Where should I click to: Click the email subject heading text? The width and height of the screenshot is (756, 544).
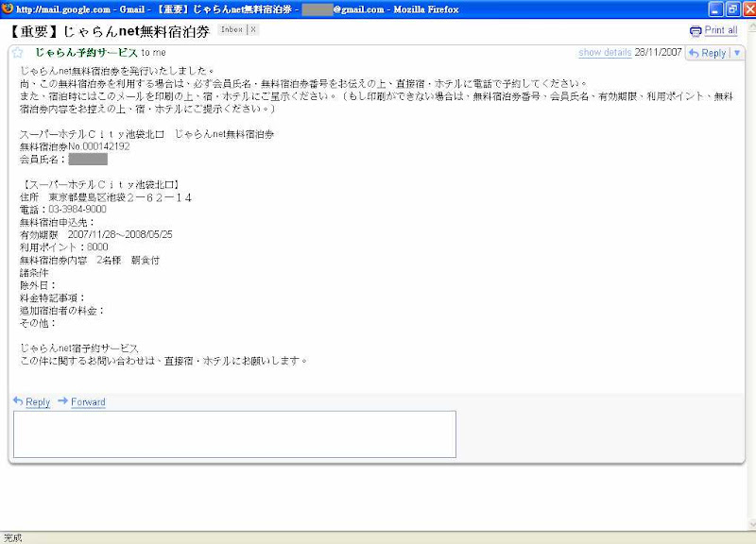pos(110,31)
